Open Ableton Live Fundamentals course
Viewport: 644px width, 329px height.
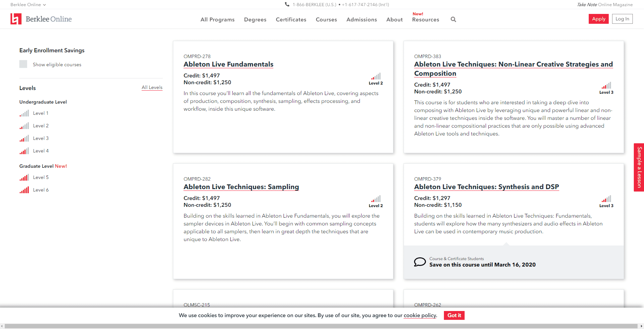pyautogui.click(x=228, y=65)
